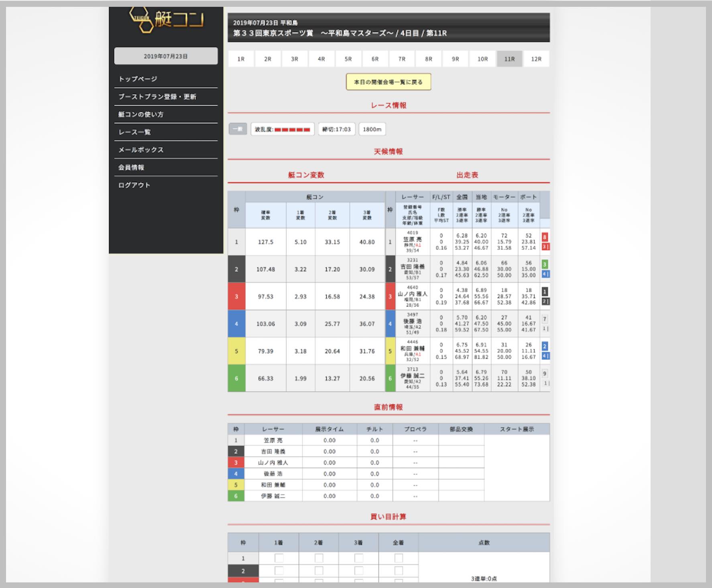The width and height of the screenshot is (712, 588).
Task: Click the green 3 badge in row 2
Action: pos(545,264)
